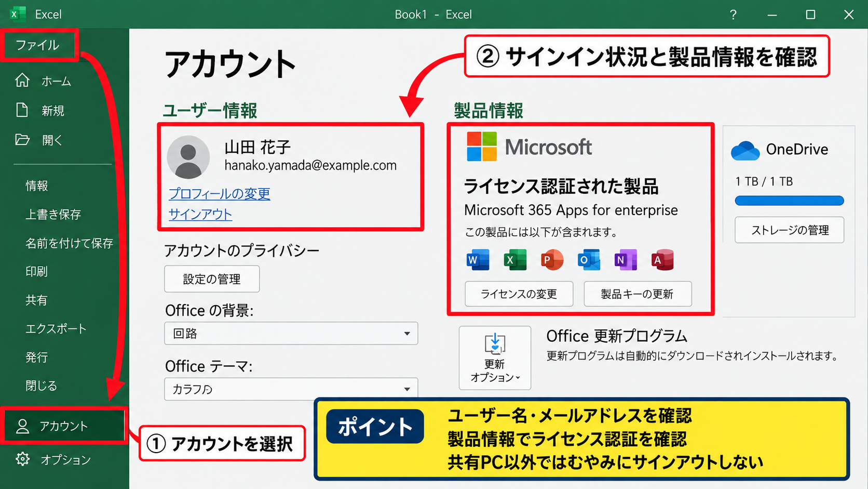Click the Access app icon
Image resolution: width=868 pixels, height=489 pixels.
tap(662, 260)
